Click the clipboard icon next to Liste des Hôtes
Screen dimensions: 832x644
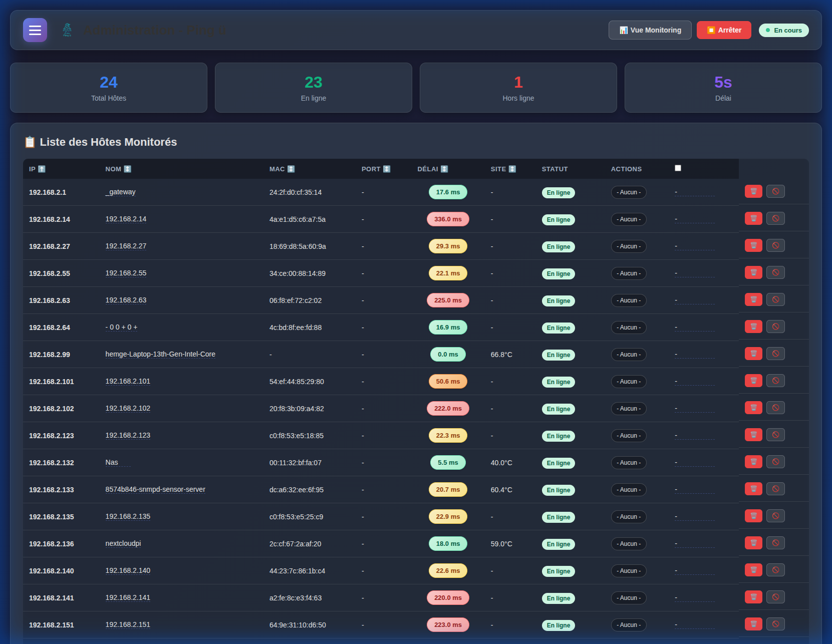pos(30,142)
